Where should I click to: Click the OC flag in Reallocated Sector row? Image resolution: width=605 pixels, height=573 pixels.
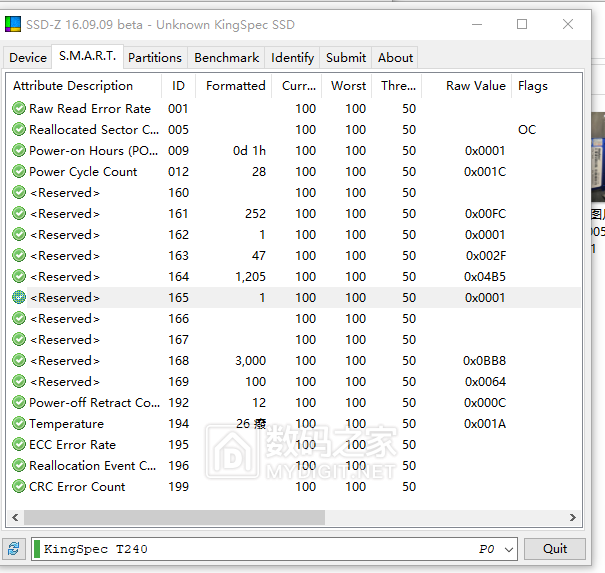click(527, 129)
